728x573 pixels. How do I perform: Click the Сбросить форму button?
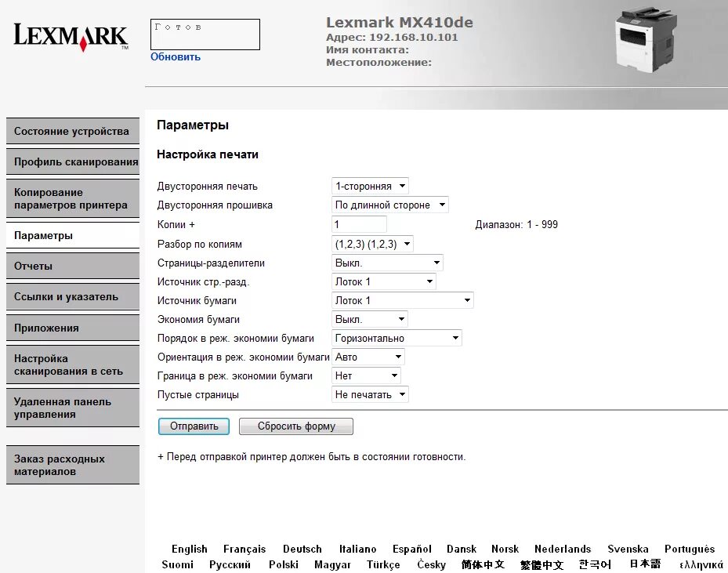(296, 426)
